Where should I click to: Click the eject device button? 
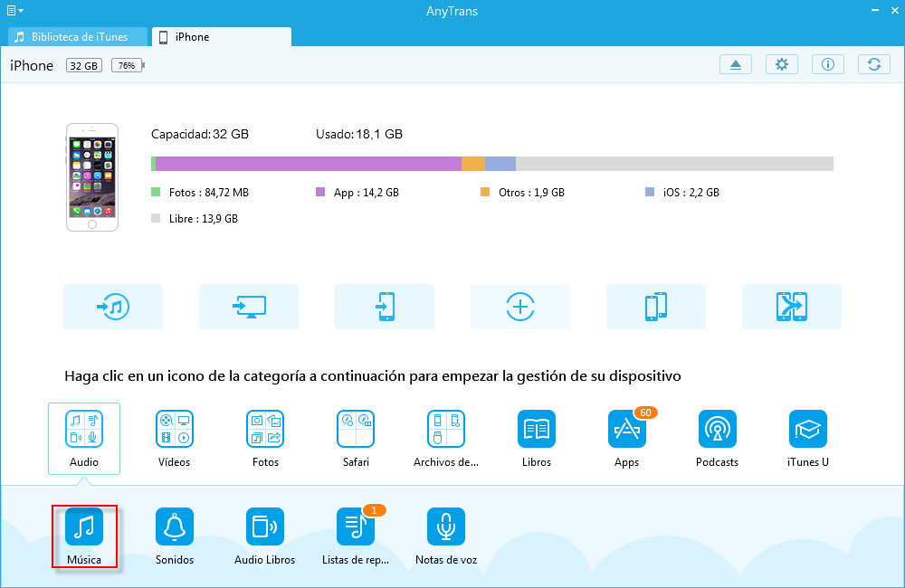pos(735,64)
